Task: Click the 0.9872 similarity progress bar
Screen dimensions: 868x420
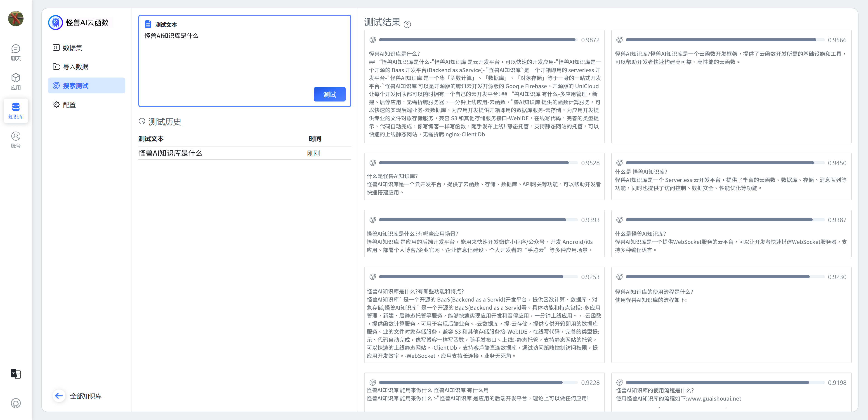Action: pyautogui.click(x=478, y=40)
